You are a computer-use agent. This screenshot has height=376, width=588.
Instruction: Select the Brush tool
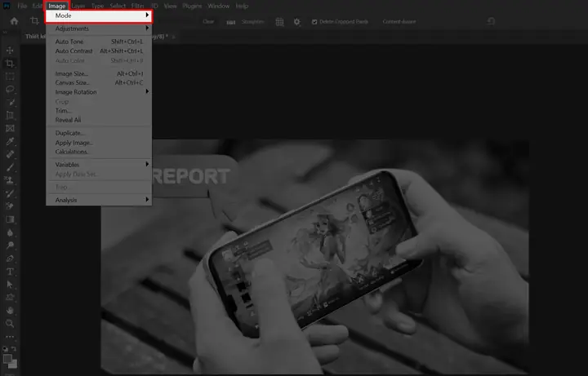click(10, 167)
